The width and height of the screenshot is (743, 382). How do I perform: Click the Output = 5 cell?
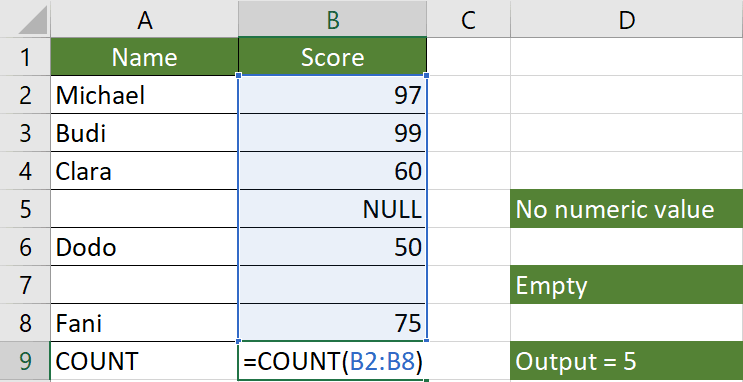tap(626, 361)
